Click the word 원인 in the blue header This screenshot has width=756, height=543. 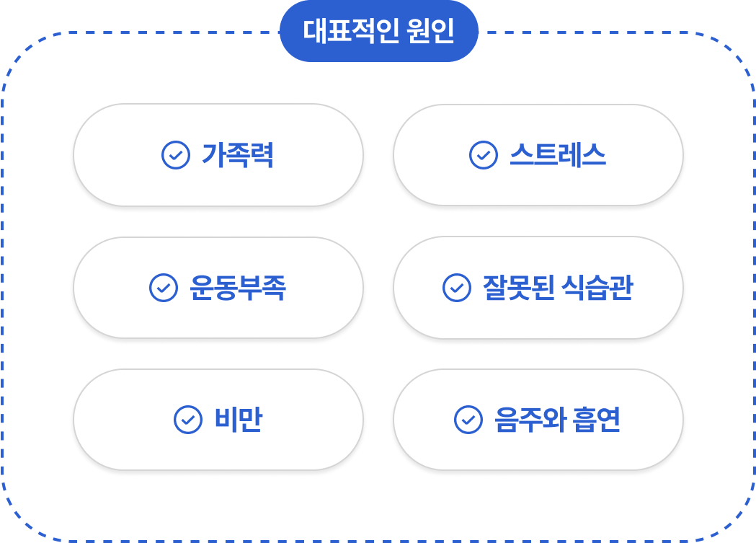click(x=430, y=31)
